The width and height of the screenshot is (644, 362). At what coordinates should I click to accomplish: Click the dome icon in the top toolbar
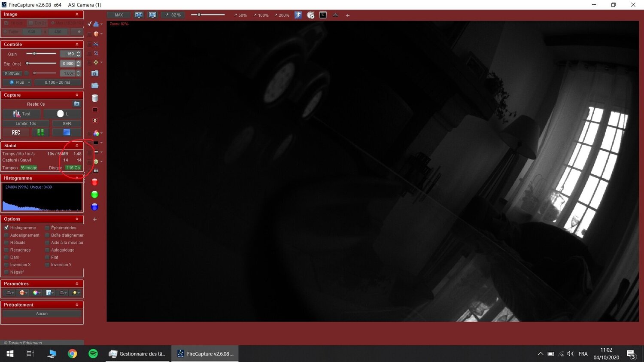[x=336, y=15]
